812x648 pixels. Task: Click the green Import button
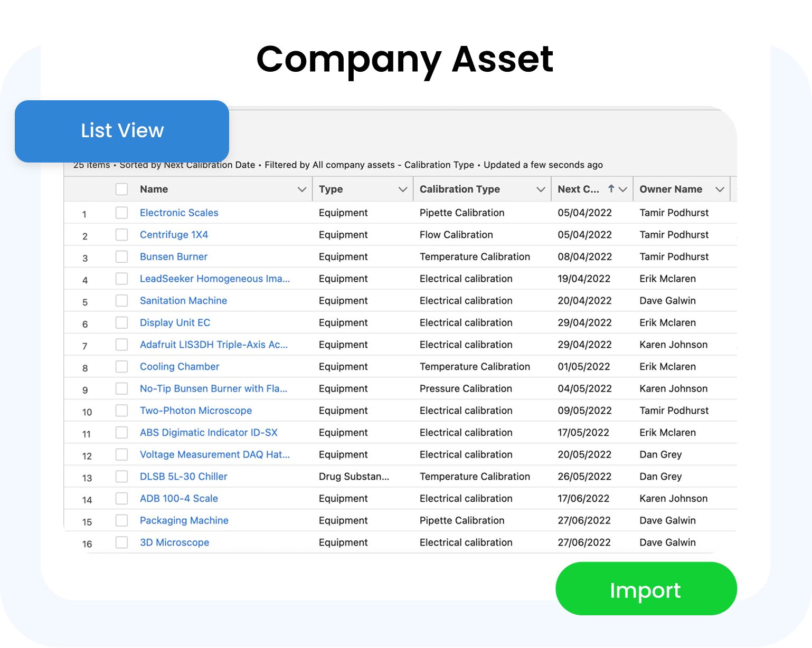[x=646, y=589]
